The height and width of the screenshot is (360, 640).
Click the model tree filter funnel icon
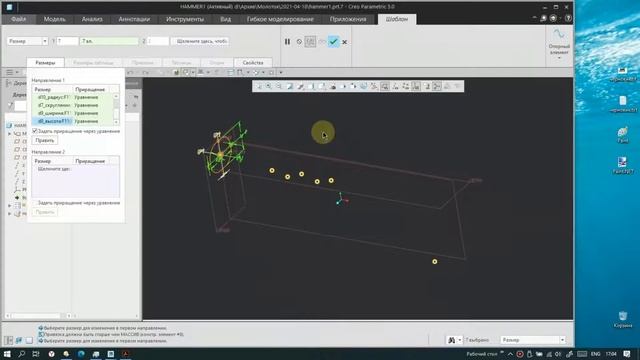[x=10, y=105]
